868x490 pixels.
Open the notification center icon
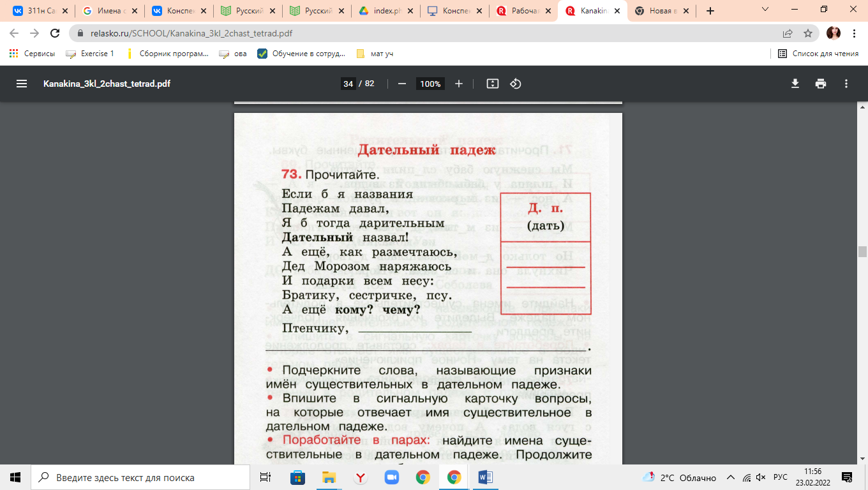pos(848,477)
